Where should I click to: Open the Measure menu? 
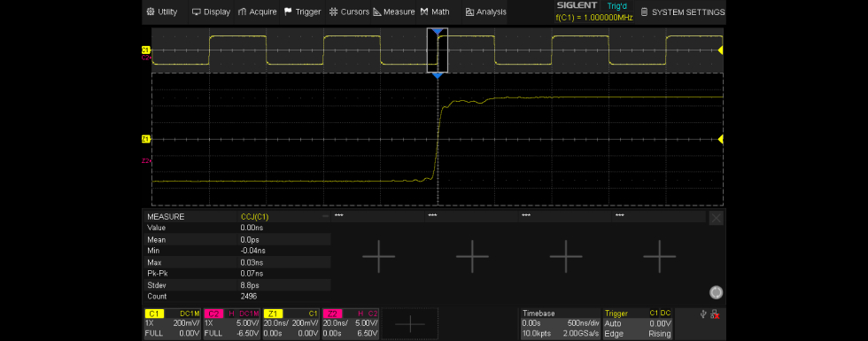[393, 12]
